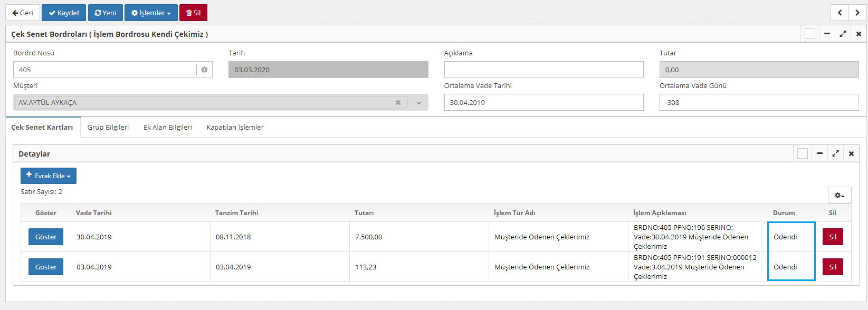Click the Kaydet button
This screenshot has height=310, width=868.
[x=64, y=13]
